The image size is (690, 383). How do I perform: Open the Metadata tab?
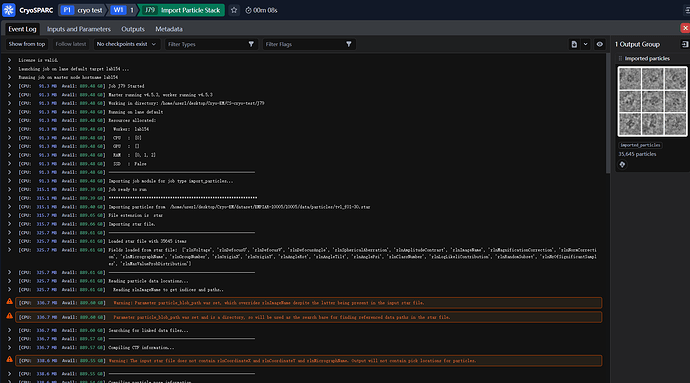[x=169, y=29]
